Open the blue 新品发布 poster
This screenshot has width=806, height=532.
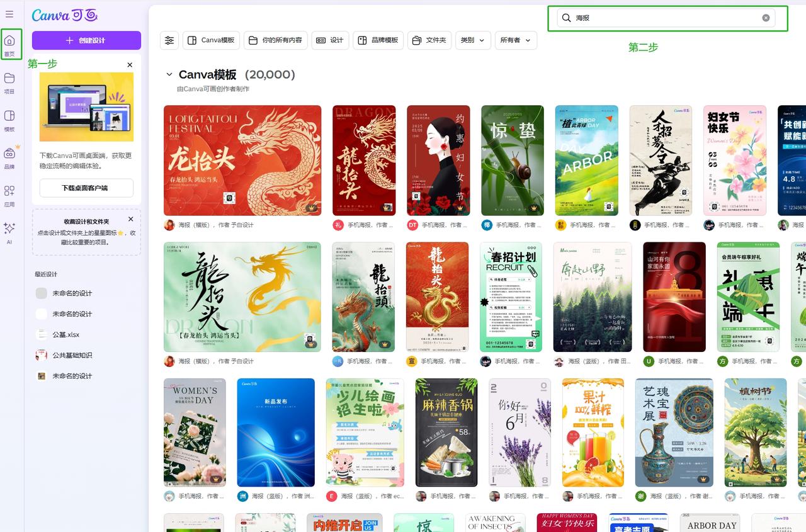tap(276, 433)
